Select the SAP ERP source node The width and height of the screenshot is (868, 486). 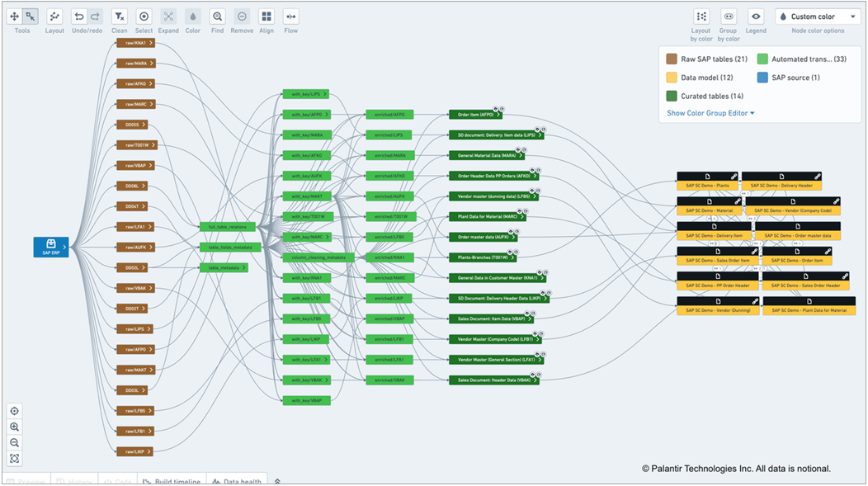point(51,247)
